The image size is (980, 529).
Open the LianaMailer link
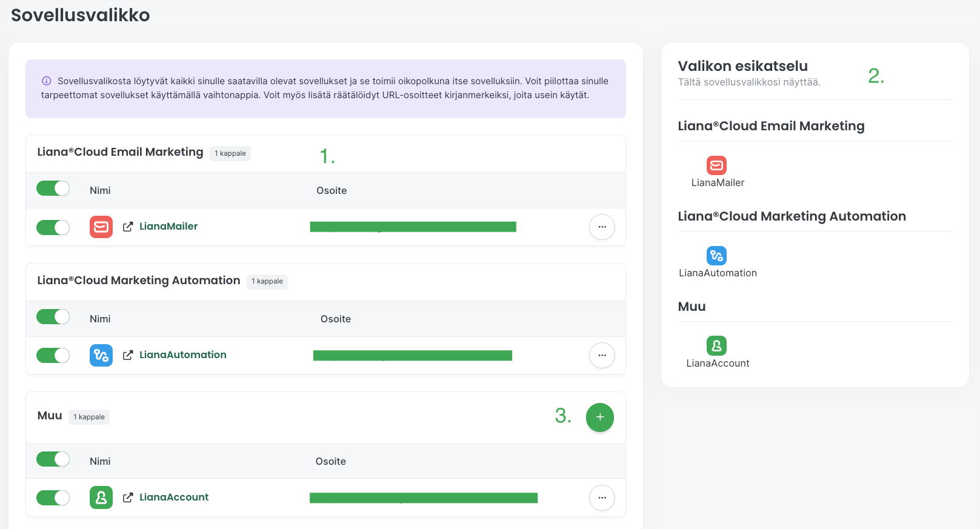coord(168,227)
